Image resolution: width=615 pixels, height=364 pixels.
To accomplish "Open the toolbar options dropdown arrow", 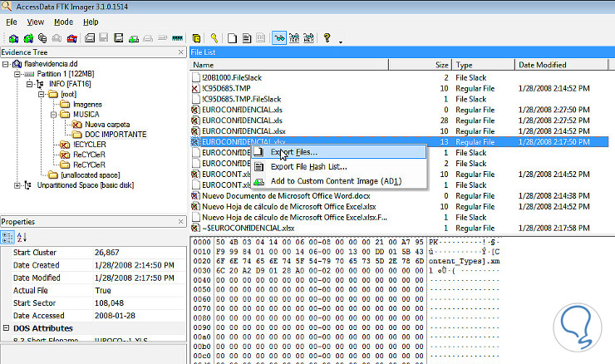I will pyautogui.click(x=341, y=42).
